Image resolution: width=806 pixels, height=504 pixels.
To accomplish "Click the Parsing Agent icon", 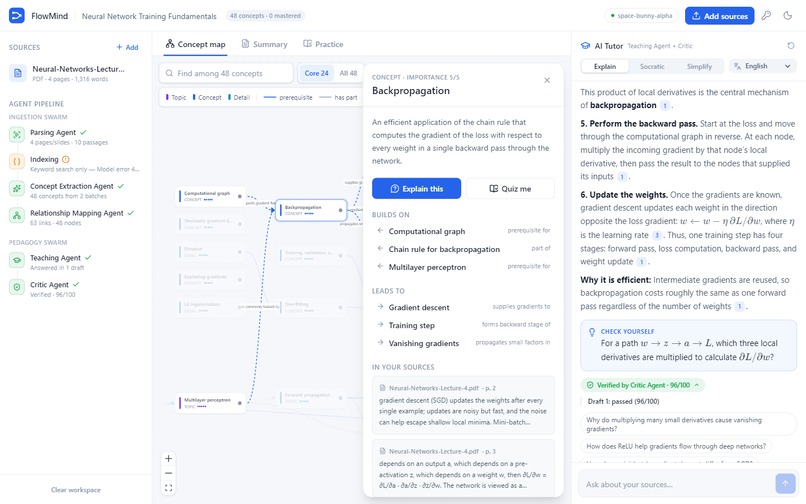I will [x=17, y=135].
